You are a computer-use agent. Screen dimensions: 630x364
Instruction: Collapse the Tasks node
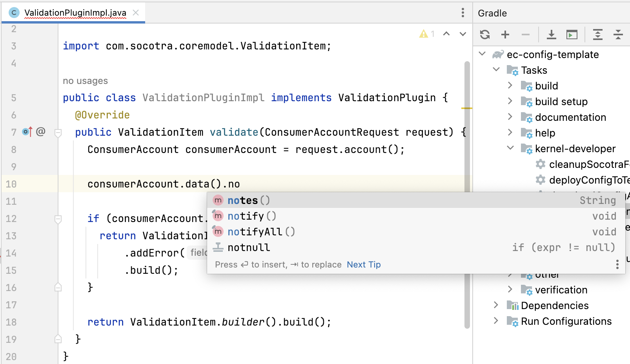(496, 69)
